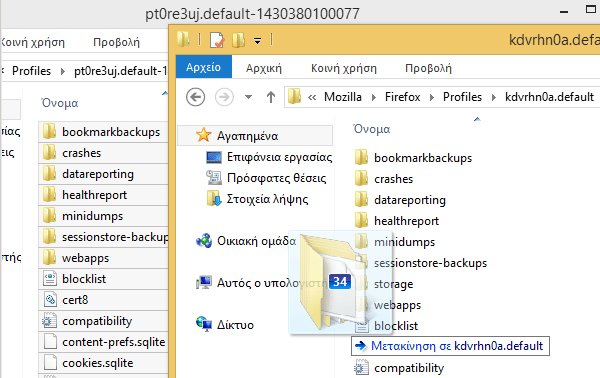Click the Back arrow in kdvrhn0a.default window
600x378 pixels.
click(x=196, y=97)
